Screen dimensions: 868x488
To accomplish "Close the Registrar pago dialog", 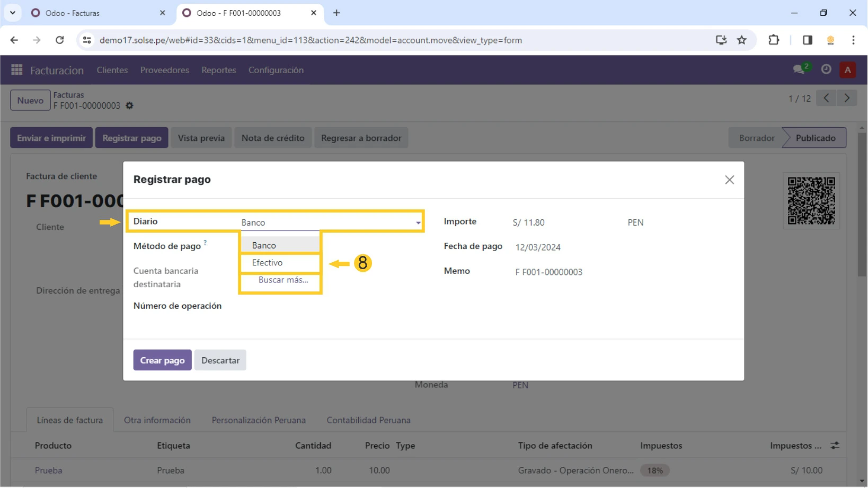I will (x=729, y=180).
